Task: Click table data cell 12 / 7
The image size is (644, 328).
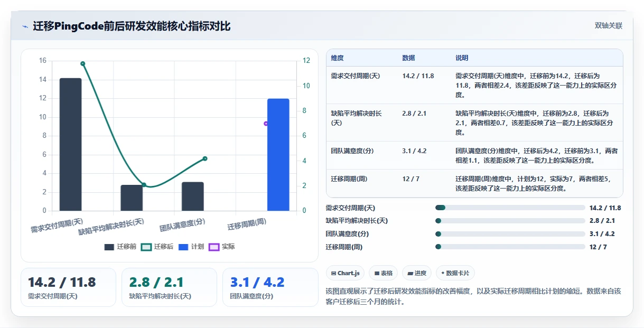Action: pos(411,179)
